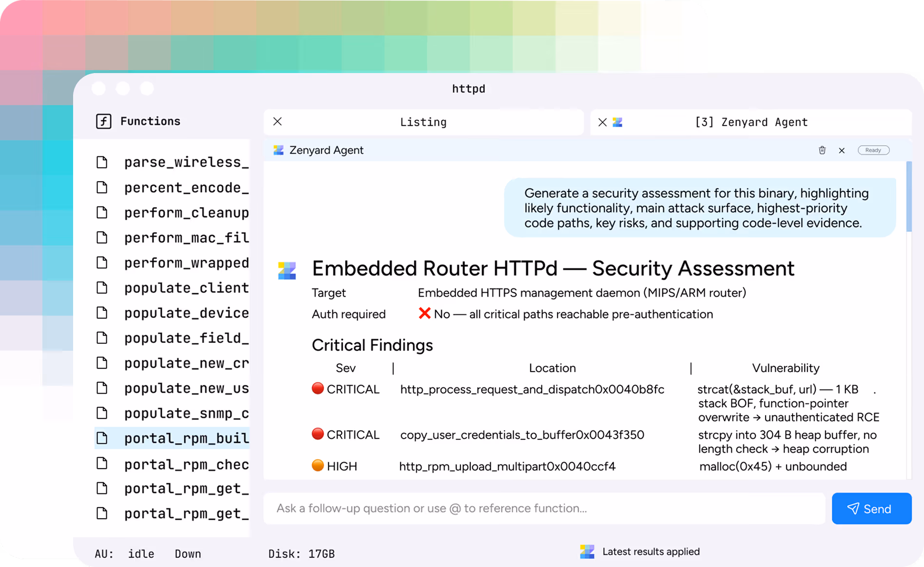Click the follow-up question input field
924x567 pixels.
[x=536, y=508]
